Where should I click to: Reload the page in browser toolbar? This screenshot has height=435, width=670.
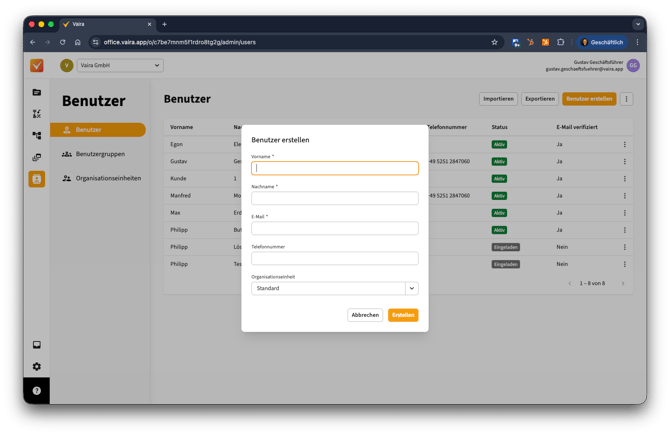pos(63,42)
